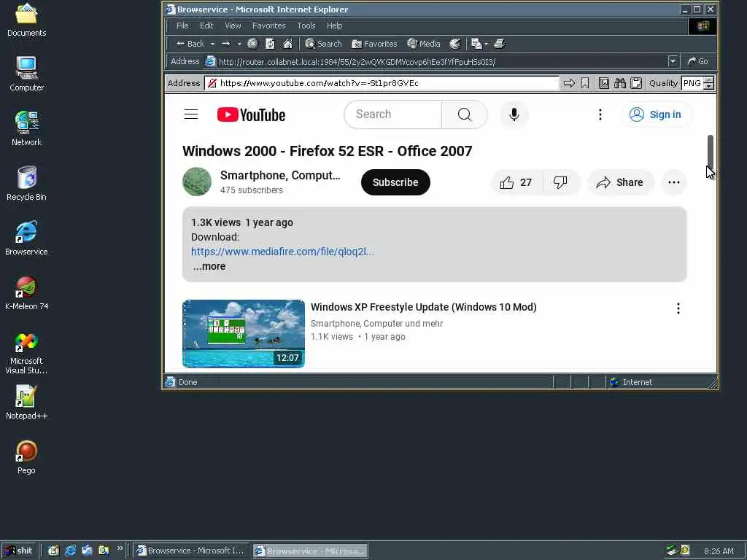747x560 pixels.
Task: Click the insecure-page icon in Browservice address
Action: [212, 83]
